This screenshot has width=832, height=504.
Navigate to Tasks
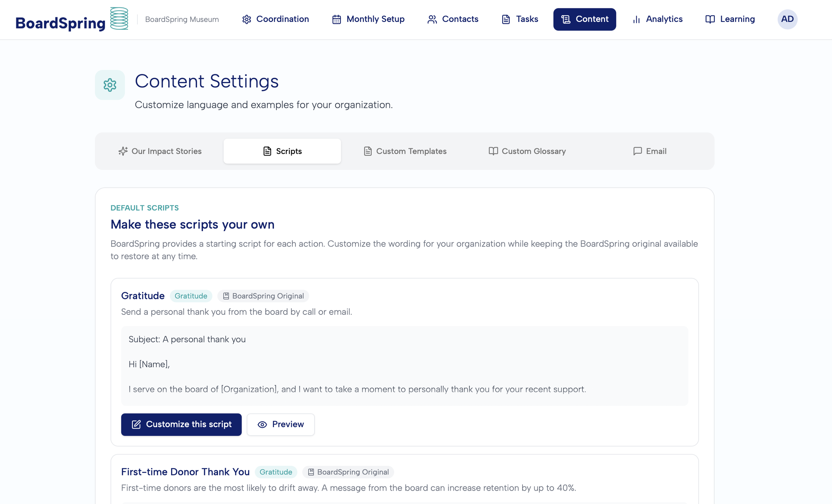[x=520, y=19]
